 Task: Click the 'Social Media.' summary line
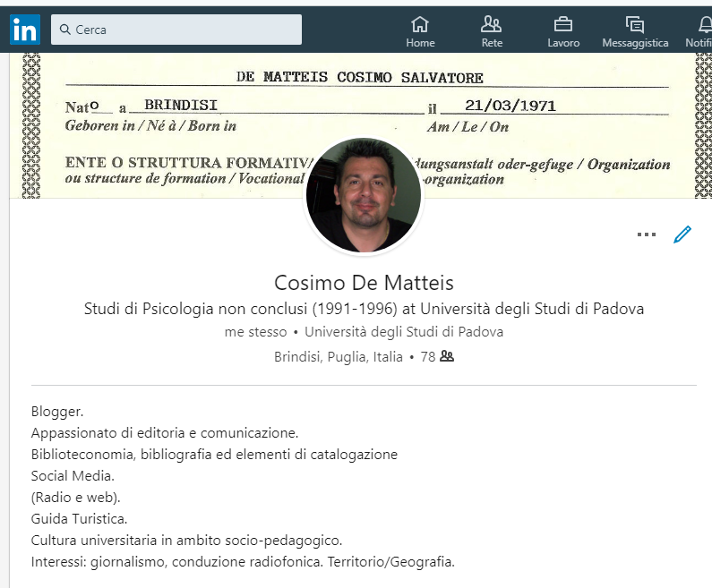(73, 475)
